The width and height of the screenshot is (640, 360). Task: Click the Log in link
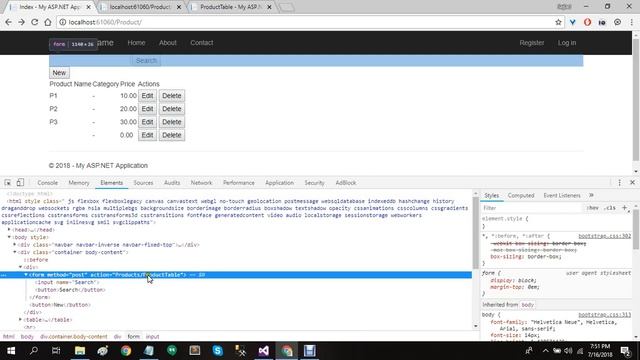[567, 42]
